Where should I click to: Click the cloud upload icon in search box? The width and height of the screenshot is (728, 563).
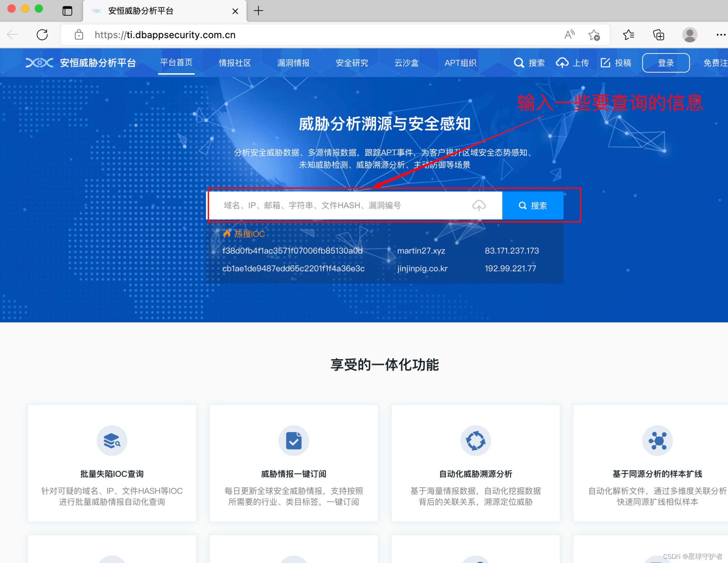pyautogui.click(x=479, y=205)
